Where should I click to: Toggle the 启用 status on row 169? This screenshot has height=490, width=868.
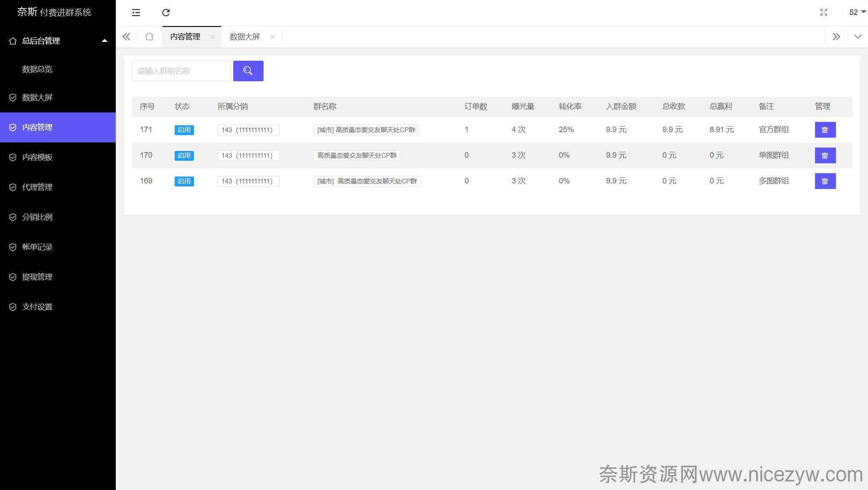[x=184, y=181]
